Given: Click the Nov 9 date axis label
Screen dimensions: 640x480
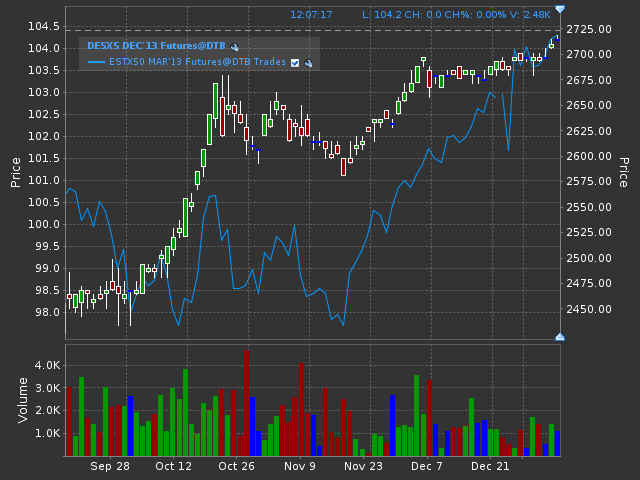Looking at the screenshot, I should [300, 466].
